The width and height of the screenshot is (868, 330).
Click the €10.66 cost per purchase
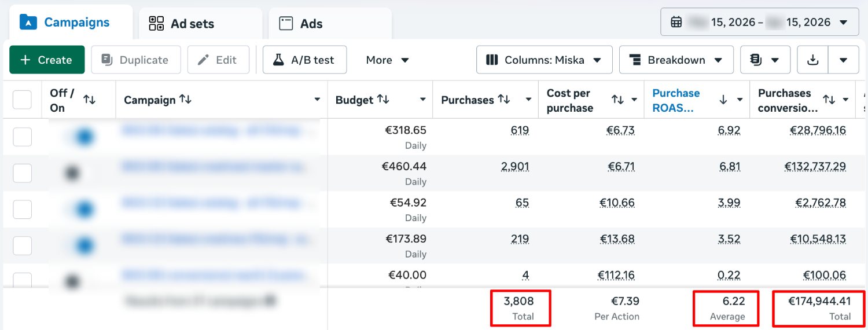tap(617, 203)
